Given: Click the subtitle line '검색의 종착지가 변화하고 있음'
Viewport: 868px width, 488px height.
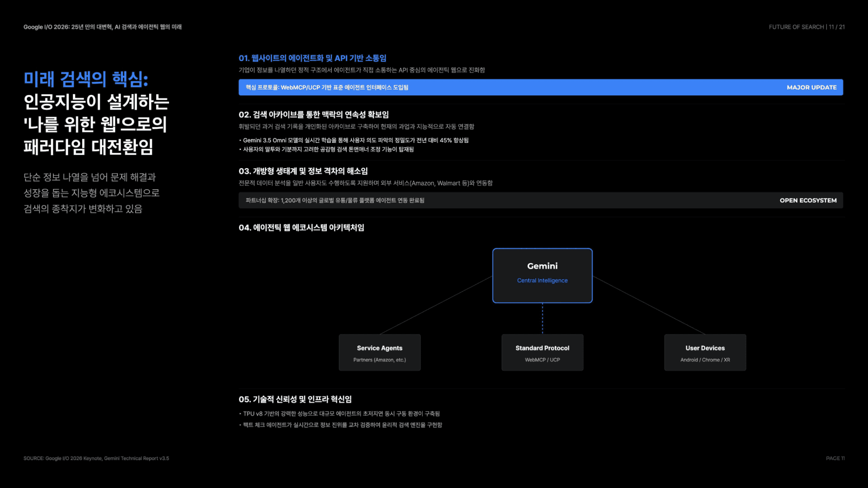Looking at the screenshot, I should 83,209.
